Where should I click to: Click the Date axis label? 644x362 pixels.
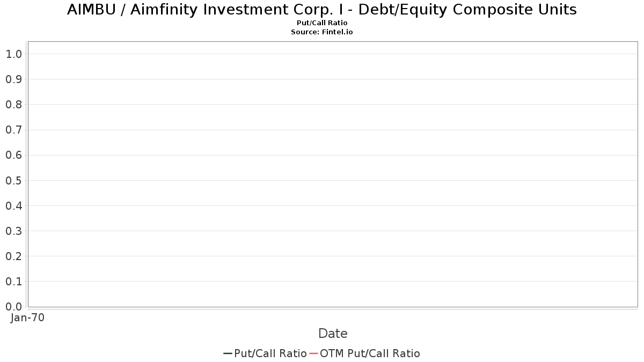[x=333, y=333]
